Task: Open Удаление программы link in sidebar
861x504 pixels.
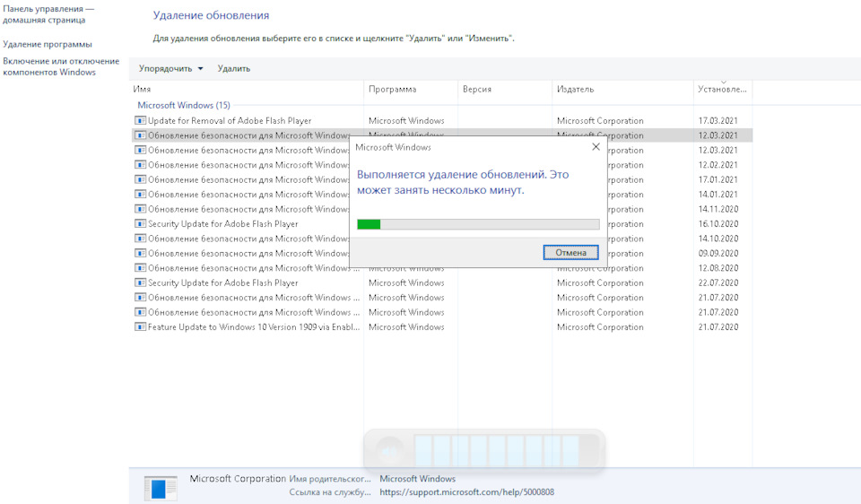Action: (x=47, y=44)
